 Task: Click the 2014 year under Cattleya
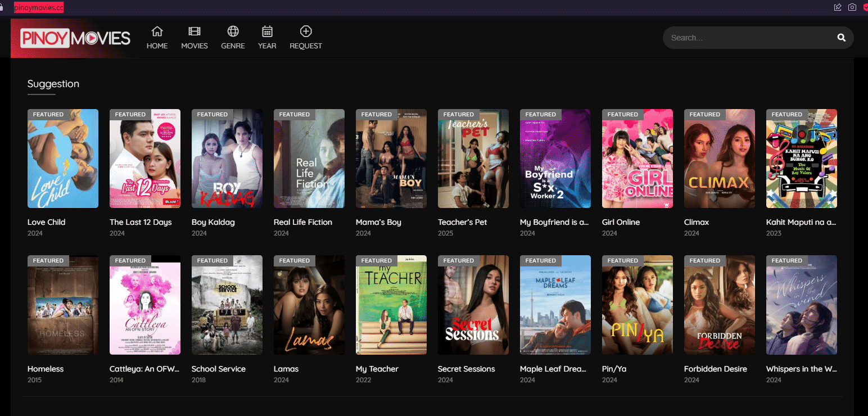pyautogui.click(x=117, y=380)
